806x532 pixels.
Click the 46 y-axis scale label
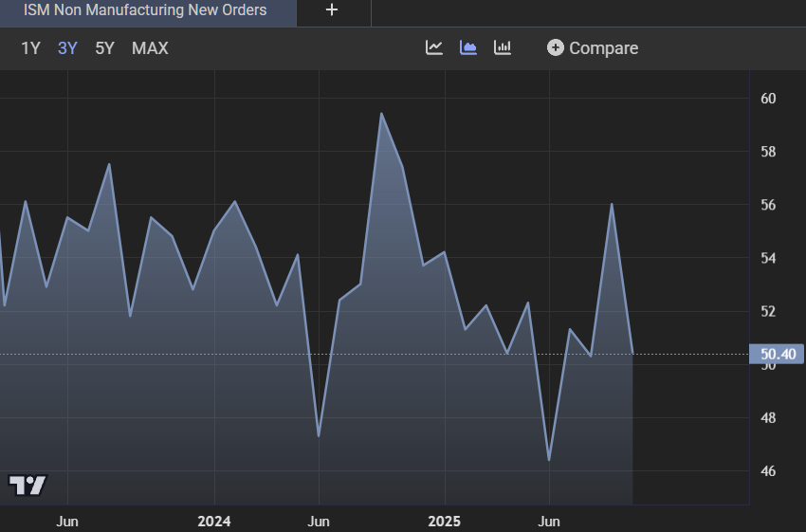point(768,471)
